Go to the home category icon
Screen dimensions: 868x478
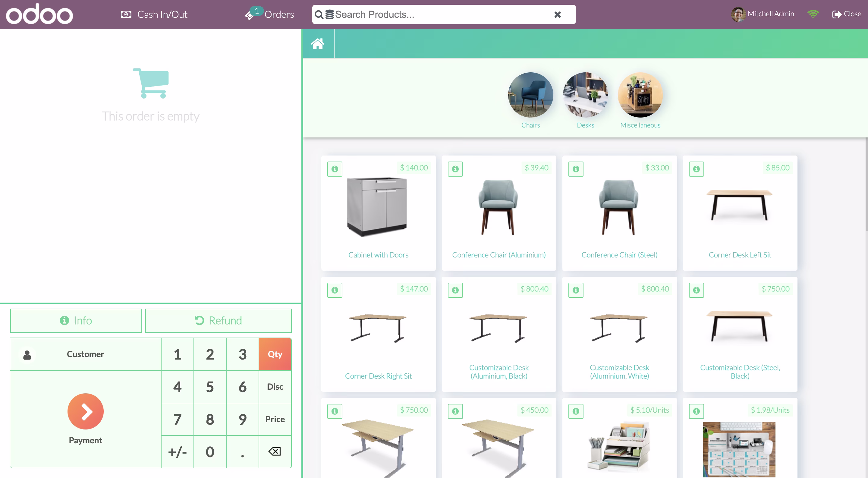pos(318,43)
